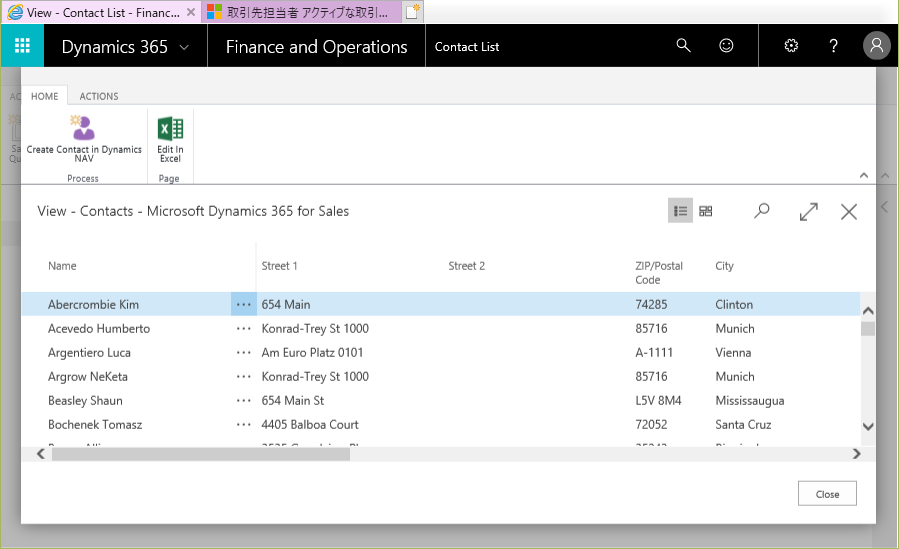Open the app launcher waffle icon
The width and height of the screenshot is (899, 549).
coord(22,45)
